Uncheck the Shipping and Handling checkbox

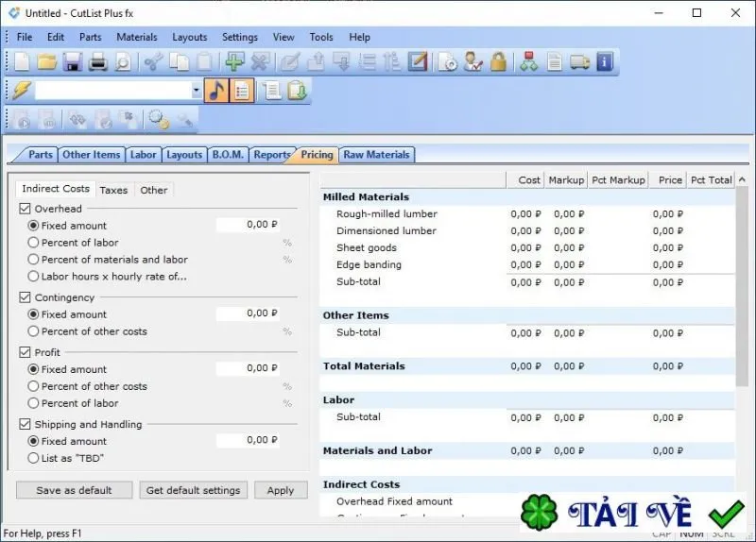pos(26,424)
